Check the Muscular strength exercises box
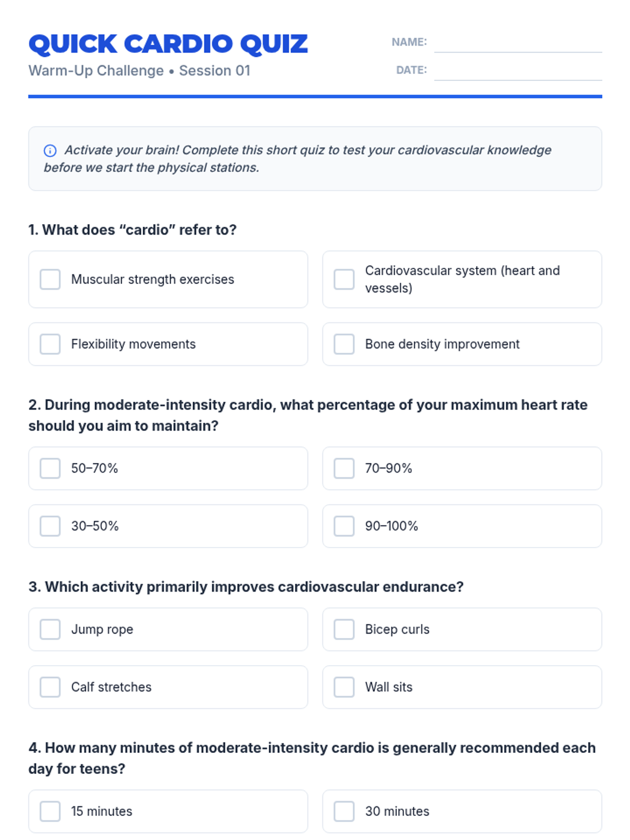 pos(50,279)
